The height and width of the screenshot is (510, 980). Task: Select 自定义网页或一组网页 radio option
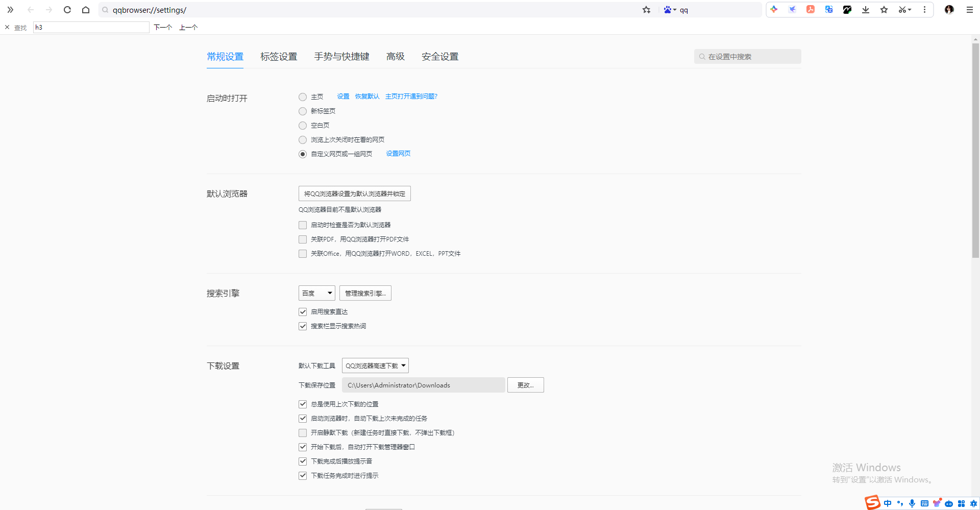tap(303, 154)
